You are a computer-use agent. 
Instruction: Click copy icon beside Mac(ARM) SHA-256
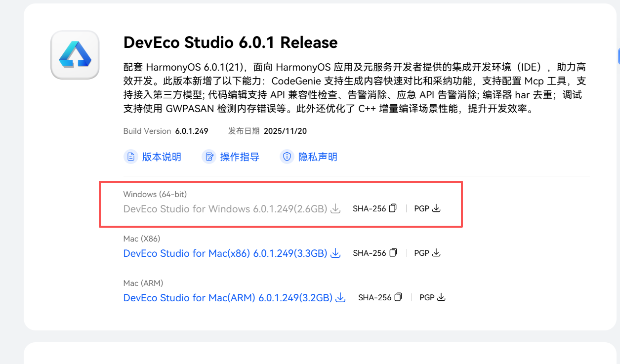(398, 297)
